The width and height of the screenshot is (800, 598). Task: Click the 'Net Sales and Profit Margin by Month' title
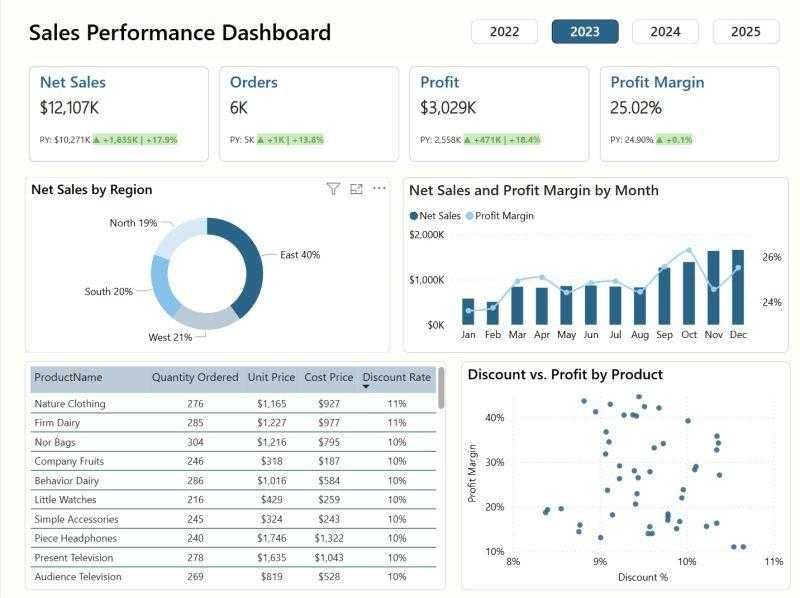pos(534,190)
